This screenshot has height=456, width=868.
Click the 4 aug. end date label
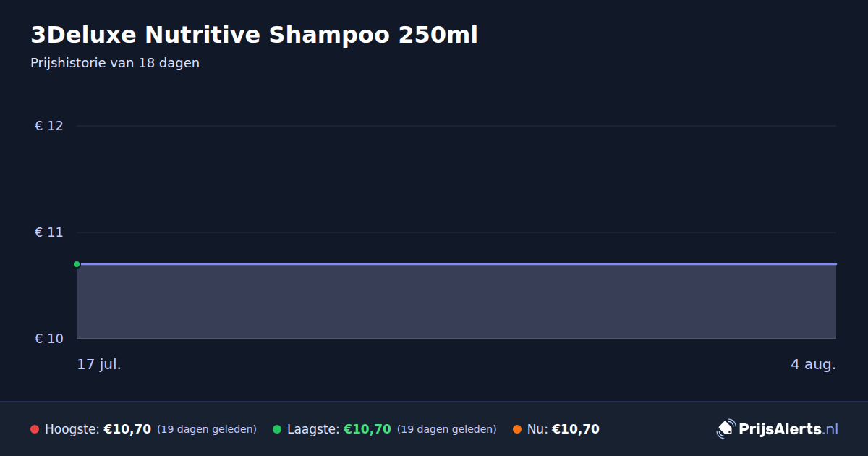pyautogui.click(x=813, y=364)
